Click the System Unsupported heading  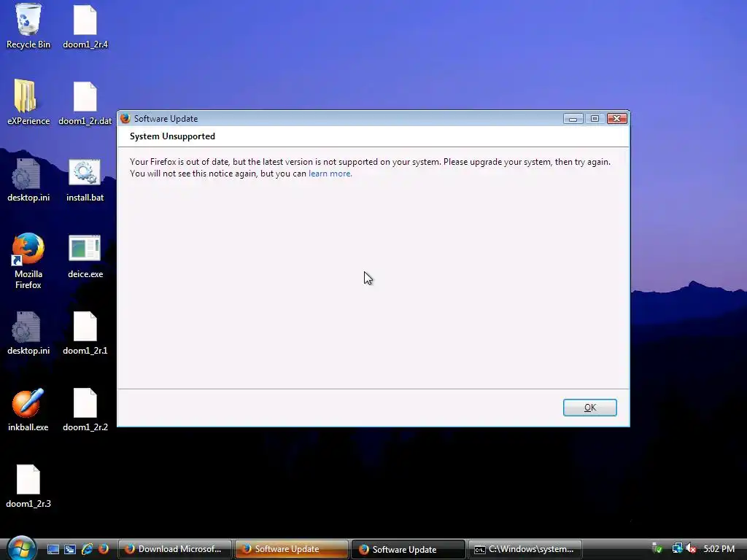click(172, 136)
